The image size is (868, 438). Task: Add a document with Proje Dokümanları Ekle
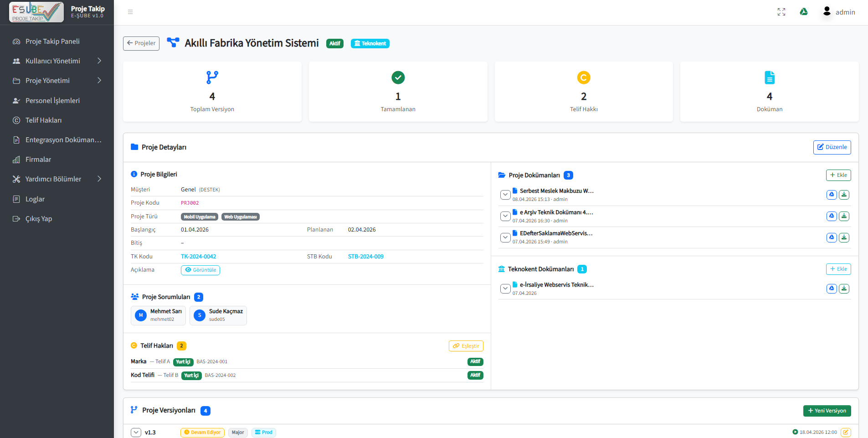pyautogui.click(x=838, y=175)
